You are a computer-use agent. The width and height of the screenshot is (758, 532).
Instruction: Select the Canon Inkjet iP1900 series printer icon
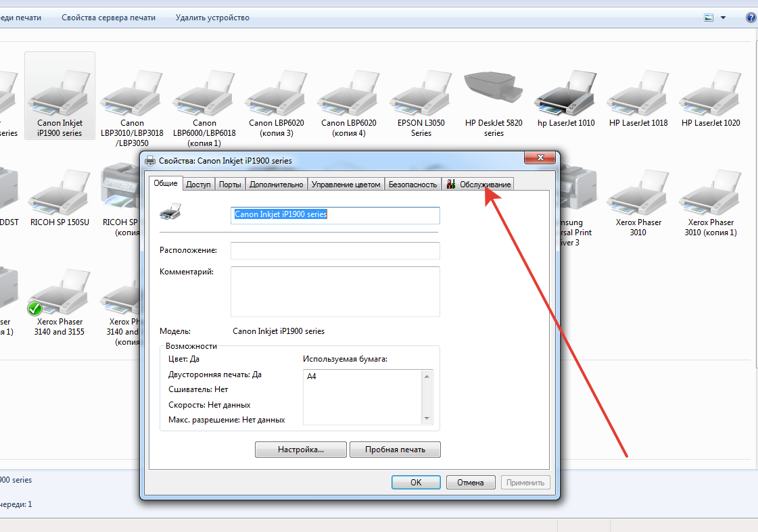60,95
